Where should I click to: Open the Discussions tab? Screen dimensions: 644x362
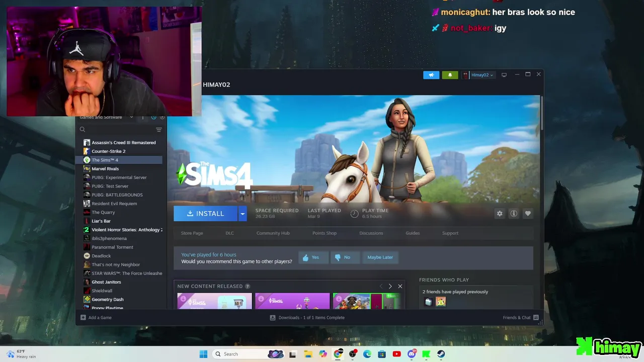click(371, 233)
